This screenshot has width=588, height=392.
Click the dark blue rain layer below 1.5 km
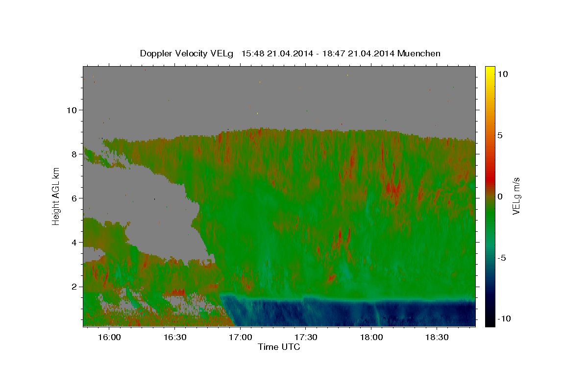coord(353,314)
